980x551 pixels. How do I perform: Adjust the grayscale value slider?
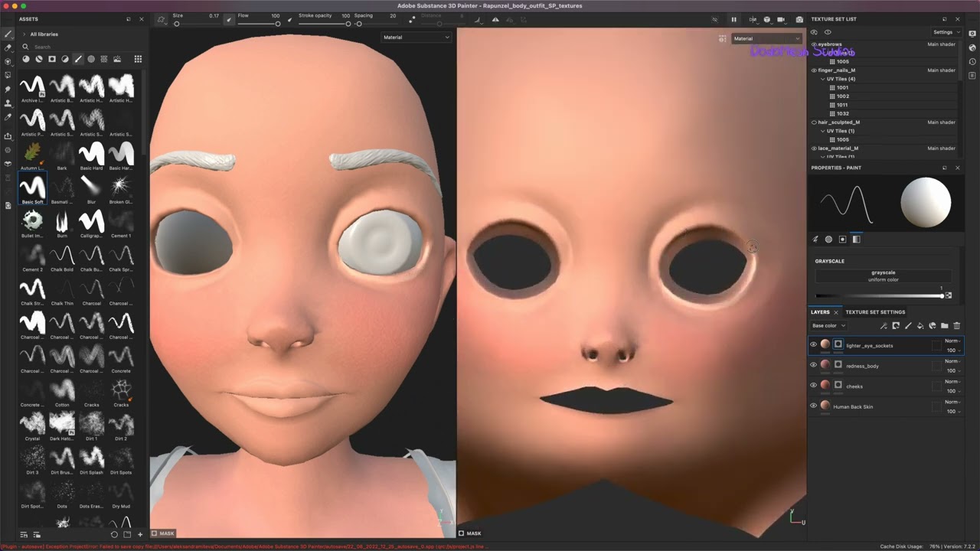tap(879, 295)
